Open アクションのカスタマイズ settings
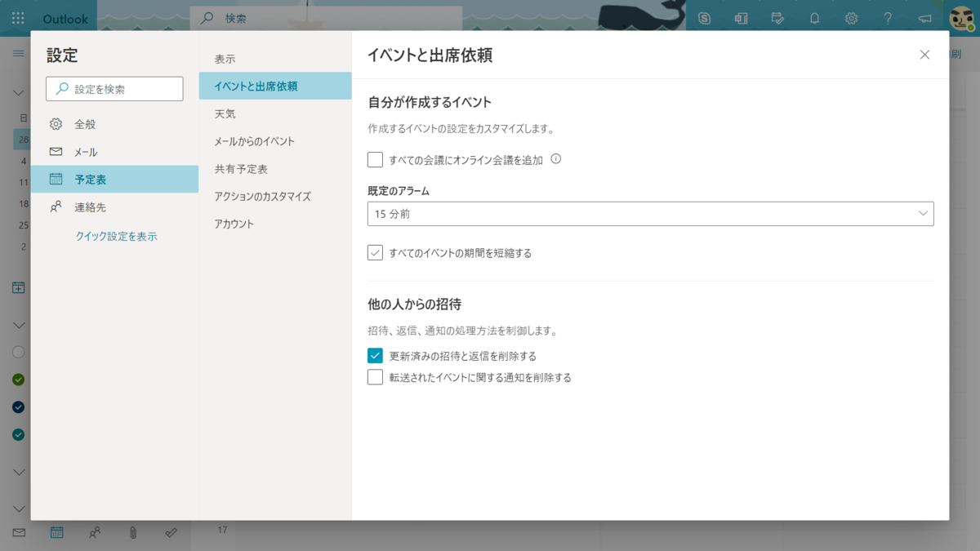The height and width of the screenshot is (551, 980). pyautogui.click(x=275, y=197)
